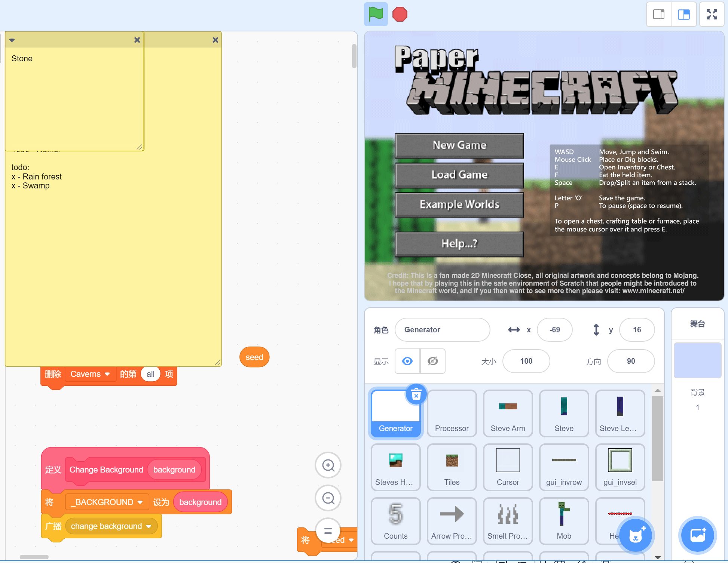Hide the sprite with crossed eye icon
This screenshot has width=728, height=563.
point(433,361)
